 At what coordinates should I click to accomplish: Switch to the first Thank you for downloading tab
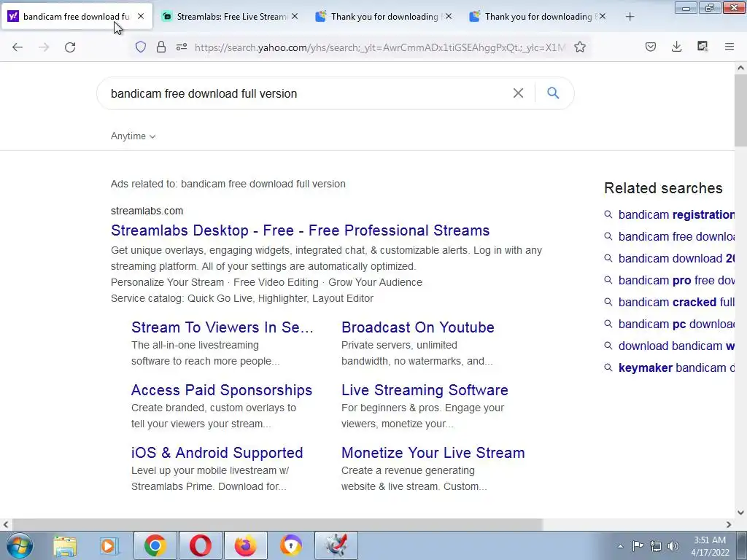384,17
